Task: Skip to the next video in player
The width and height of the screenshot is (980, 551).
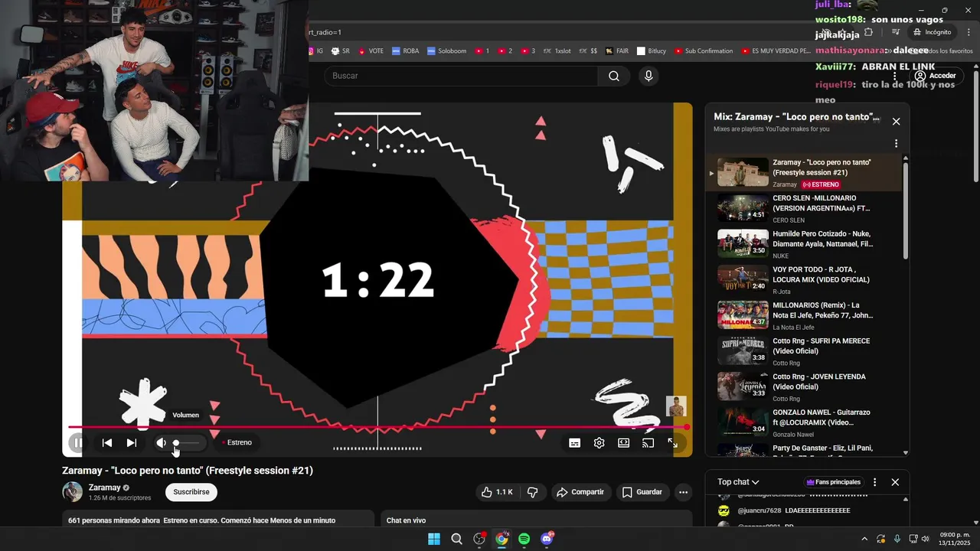Action: click(x=132, y=442)
